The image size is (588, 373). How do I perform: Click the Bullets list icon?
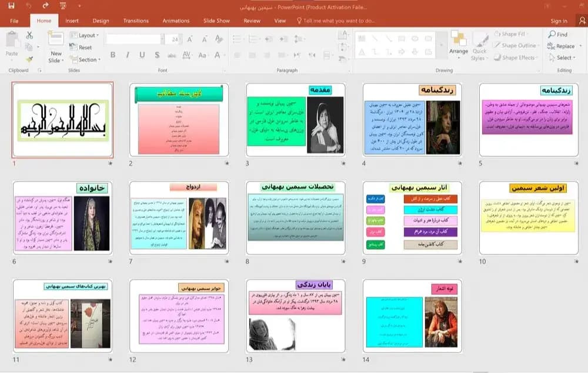[x=236, y=39]
